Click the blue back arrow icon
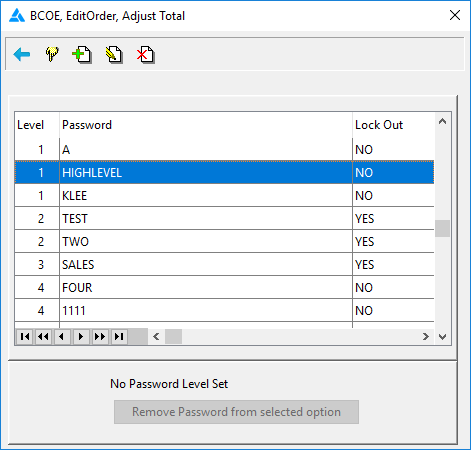The width and height of the screenshot is (471, 450). coord(22,54)
